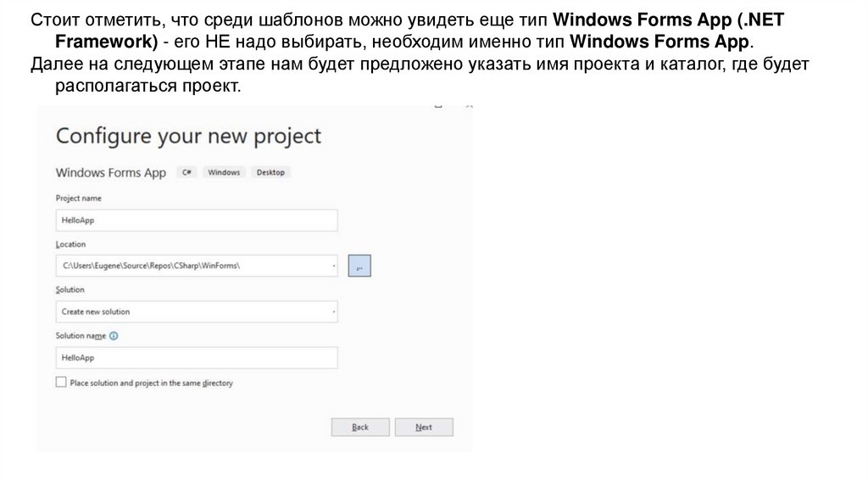Open the Location path dropdown arrow
This screenshot has height=487, width=868.
pyautogui.click(x=333, y=266)
